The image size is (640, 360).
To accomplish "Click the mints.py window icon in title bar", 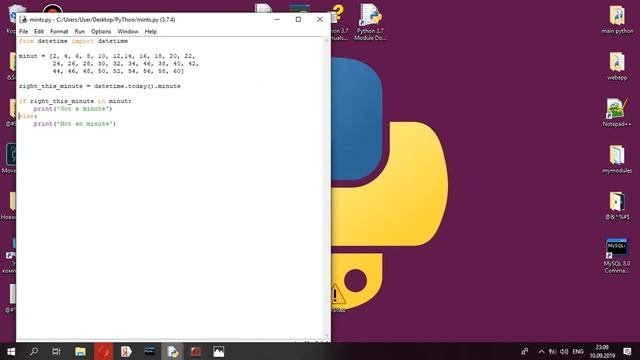I will [23, 20].
